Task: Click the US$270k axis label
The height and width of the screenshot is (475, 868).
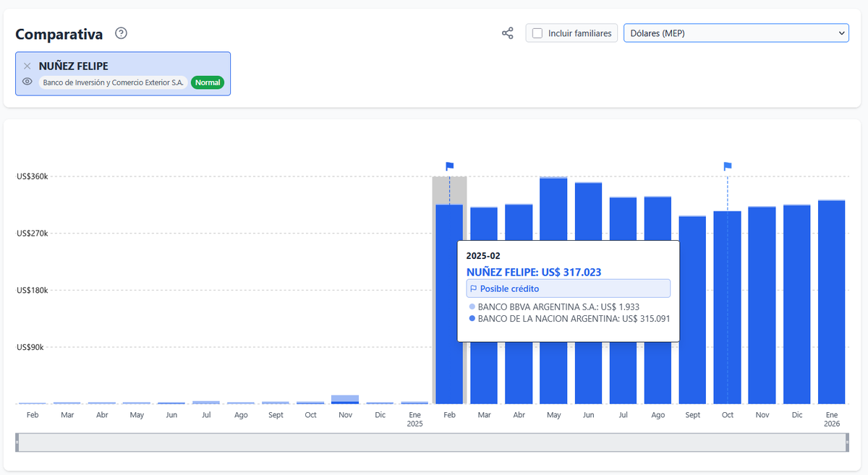Action: point(33,234)
